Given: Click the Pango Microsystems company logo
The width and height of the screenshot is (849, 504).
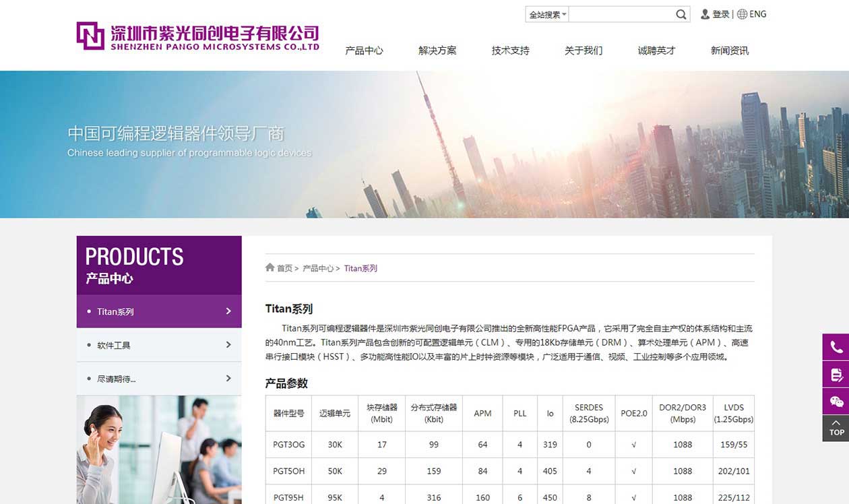Looking at the screenshot, I should click(x=197, y=36).
